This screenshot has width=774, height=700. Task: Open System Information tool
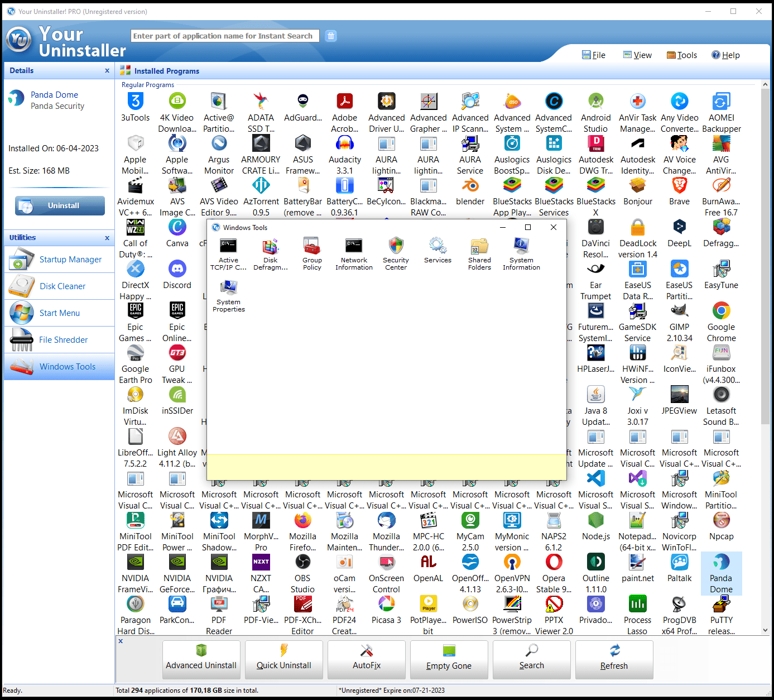pos(521,254)
